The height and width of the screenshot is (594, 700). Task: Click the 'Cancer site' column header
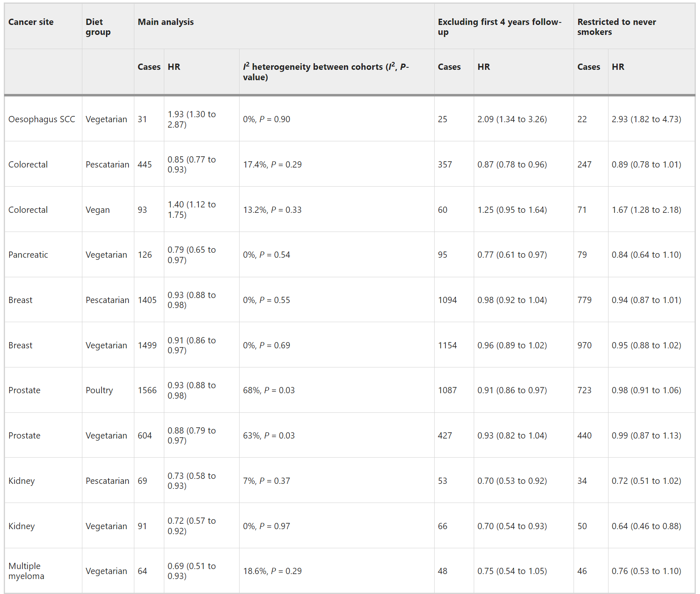[x=31, y=22]
